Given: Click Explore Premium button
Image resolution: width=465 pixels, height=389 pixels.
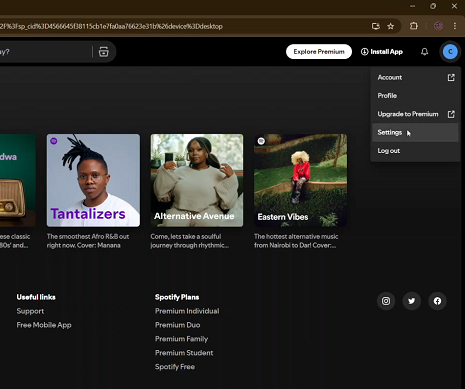Looking at the screenshot, I should point(319,52).
